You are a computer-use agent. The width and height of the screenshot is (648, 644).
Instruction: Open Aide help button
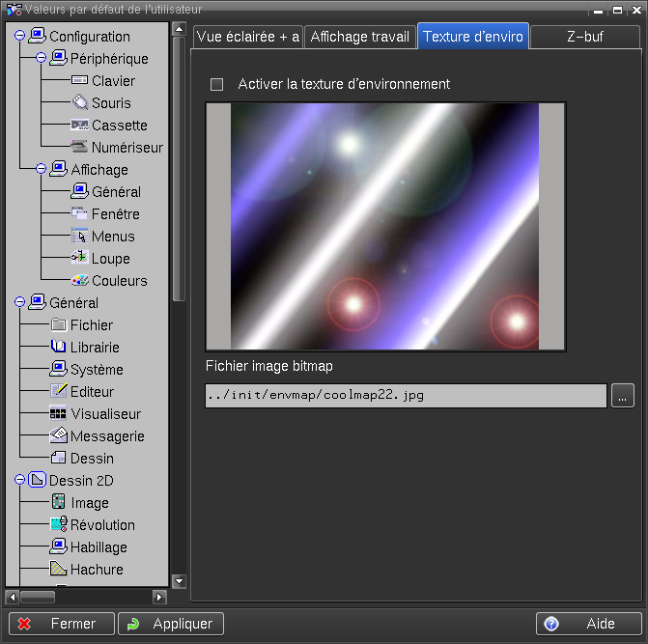(x=589, y=624)
